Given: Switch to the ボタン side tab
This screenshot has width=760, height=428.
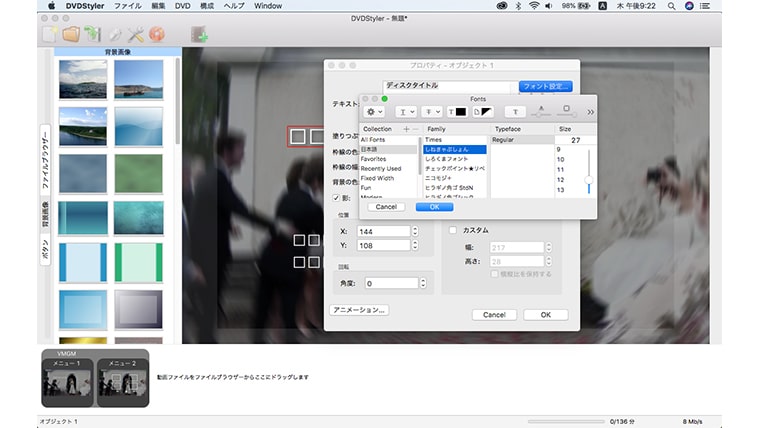Looking at the screenshot, I should pos(45,249).
